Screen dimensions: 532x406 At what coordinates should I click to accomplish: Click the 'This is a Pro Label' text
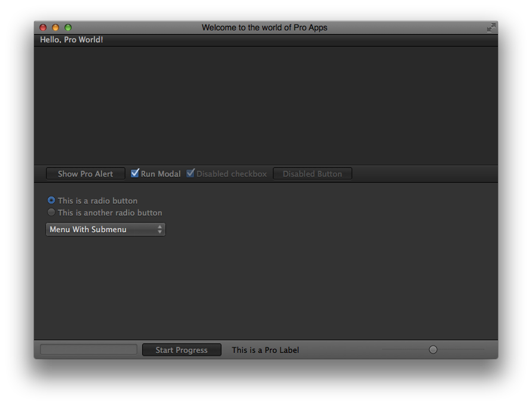(x=265, y=350)
